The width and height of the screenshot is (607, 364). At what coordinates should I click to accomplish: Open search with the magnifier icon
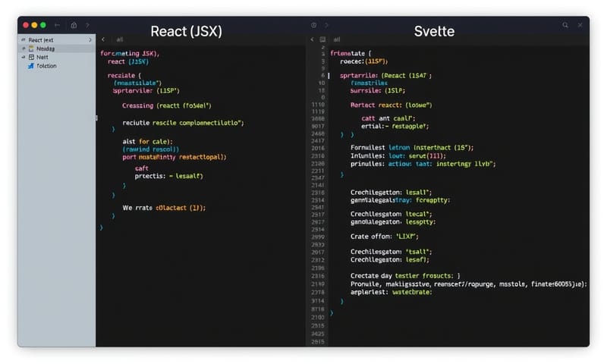click(x=565, y=25)
